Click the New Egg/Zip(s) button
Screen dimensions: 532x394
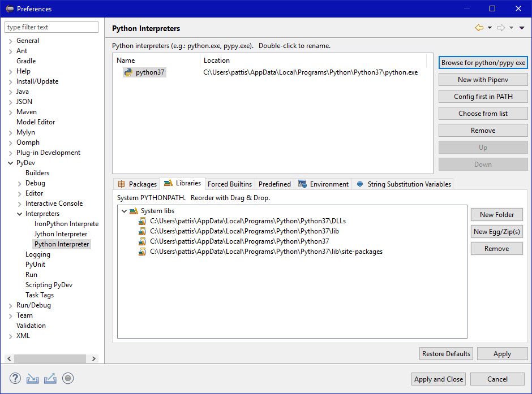click(x=496, y=232)
